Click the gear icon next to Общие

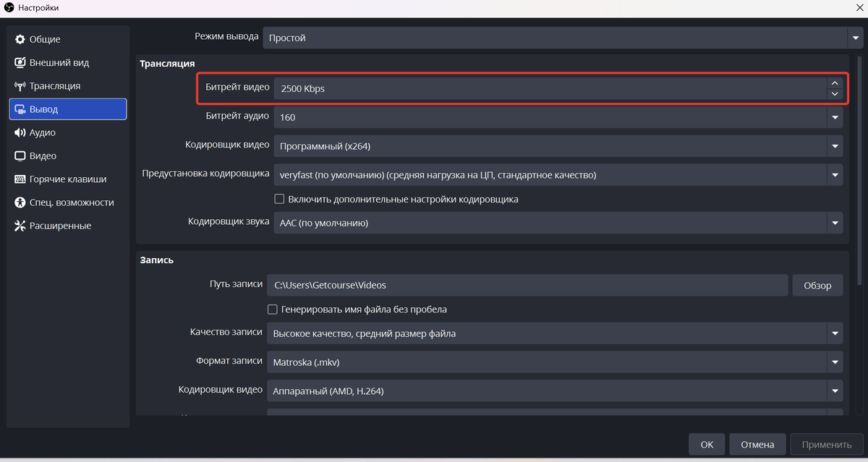tap(20, 39)
